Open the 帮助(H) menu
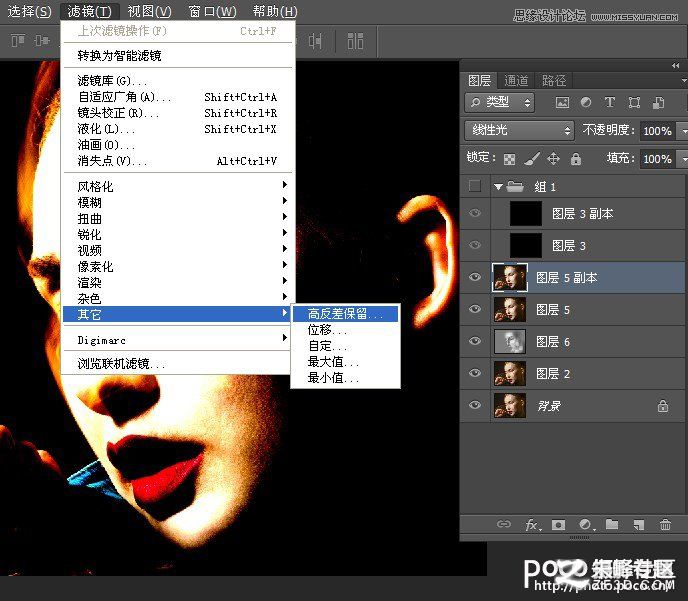688x601 pixels. click(275, 11)
